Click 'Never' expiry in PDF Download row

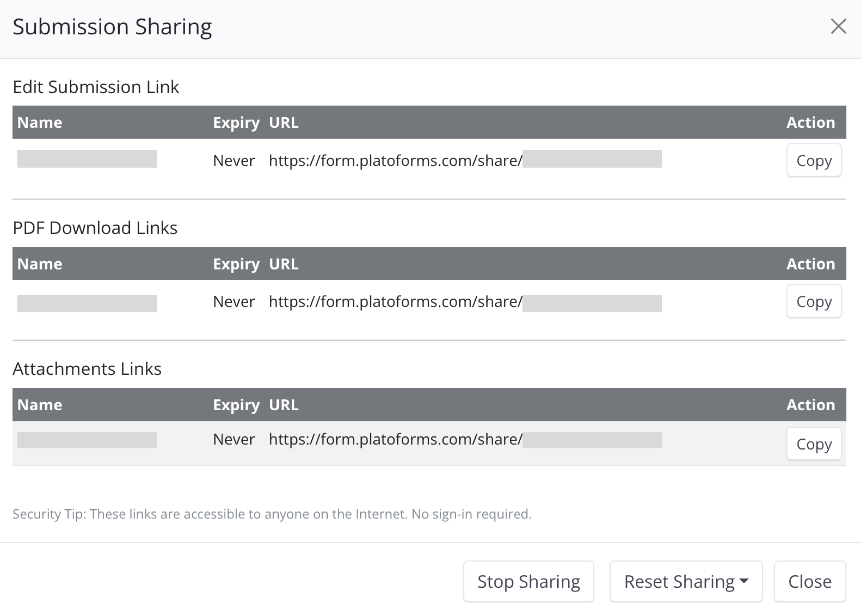234,301
